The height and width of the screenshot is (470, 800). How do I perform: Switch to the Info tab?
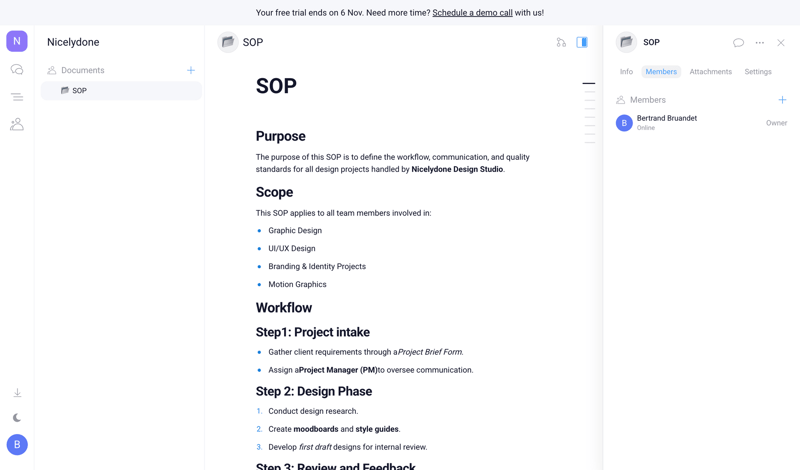[626, 72]
